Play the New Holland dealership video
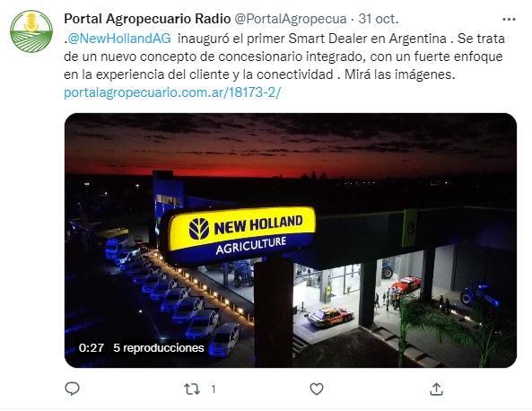532x411 pixels. (x=291, y=240)
